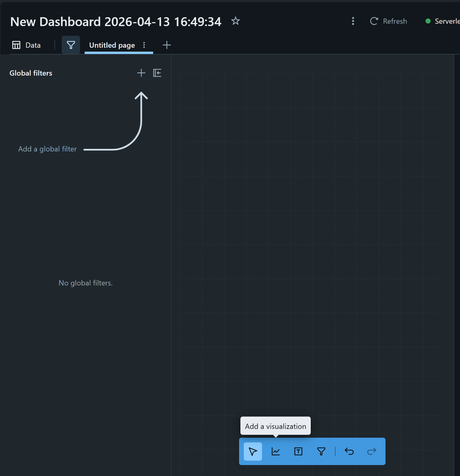Open the dashboard kebab menu beside Refresh
Image resolution: width=460 pixels, height=476 pixels.
(353, 21)
